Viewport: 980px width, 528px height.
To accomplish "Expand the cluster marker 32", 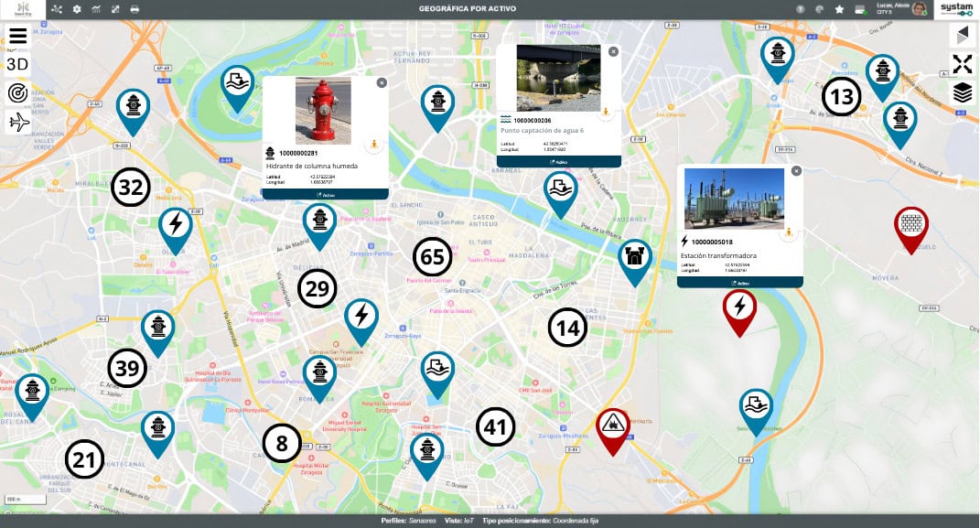I will click(131, 187).
